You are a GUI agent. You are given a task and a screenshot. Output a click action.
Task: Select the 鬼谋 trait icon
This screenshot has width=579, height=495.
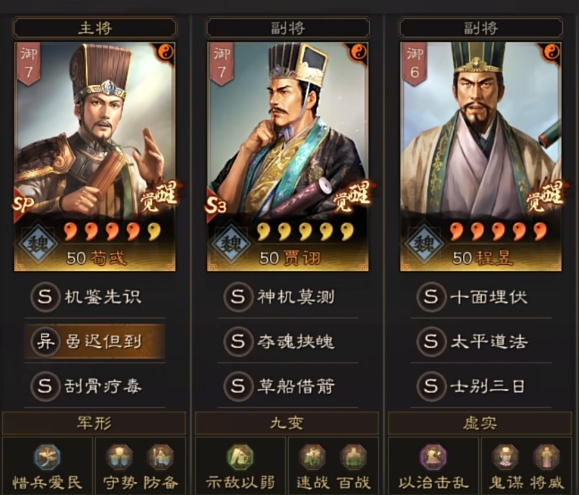[x=506, y=457]
